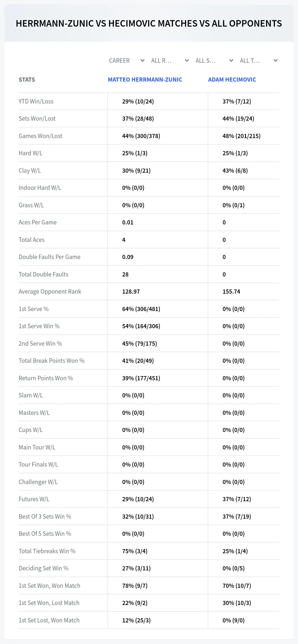The height and width of the screenshot is (644, 298).
Task: Click the chevron beside ALL T…
Action: pos(276,61)
